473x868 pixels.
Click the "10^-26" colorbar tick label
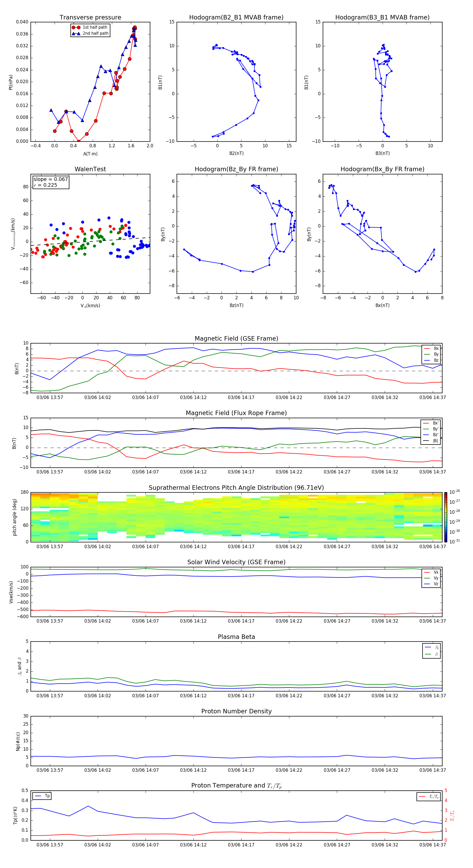pos(455,492)
